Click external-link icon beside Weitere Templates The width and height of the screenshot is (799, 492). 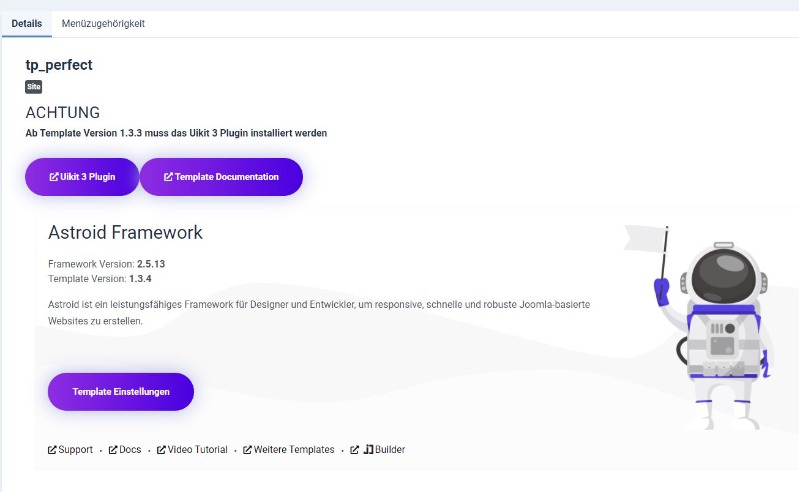click(x=247, y=450)
